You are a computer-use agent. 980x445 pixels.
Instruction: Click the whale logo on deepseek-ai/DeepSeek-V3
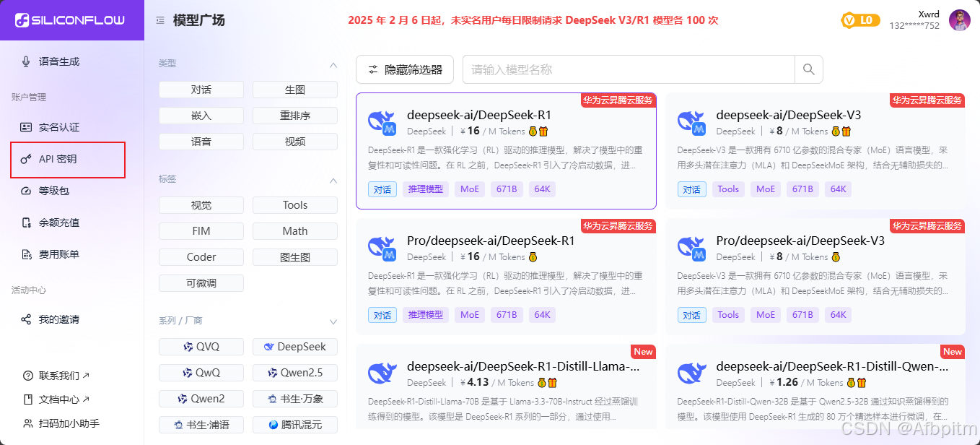click(692, 122)
